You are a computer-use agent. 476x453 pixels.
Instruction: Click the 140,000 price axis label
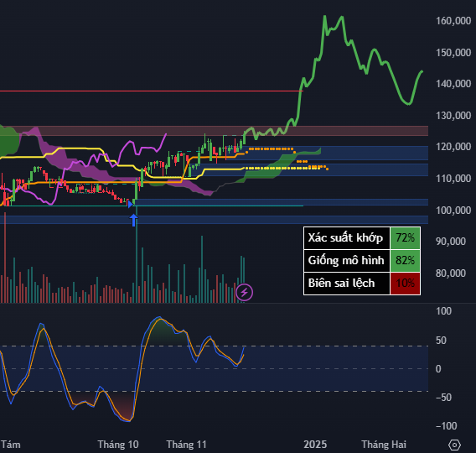(453, 84)
